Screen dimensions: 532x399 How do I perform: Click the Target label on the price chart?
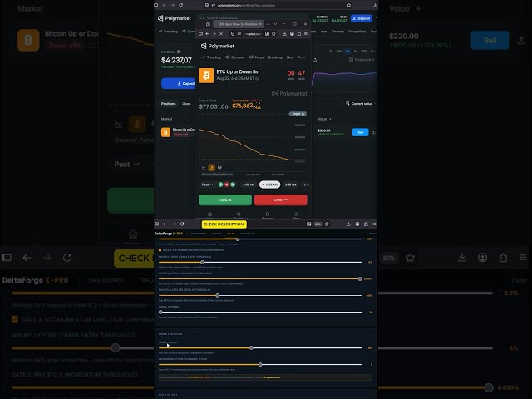tap(298, 114)
